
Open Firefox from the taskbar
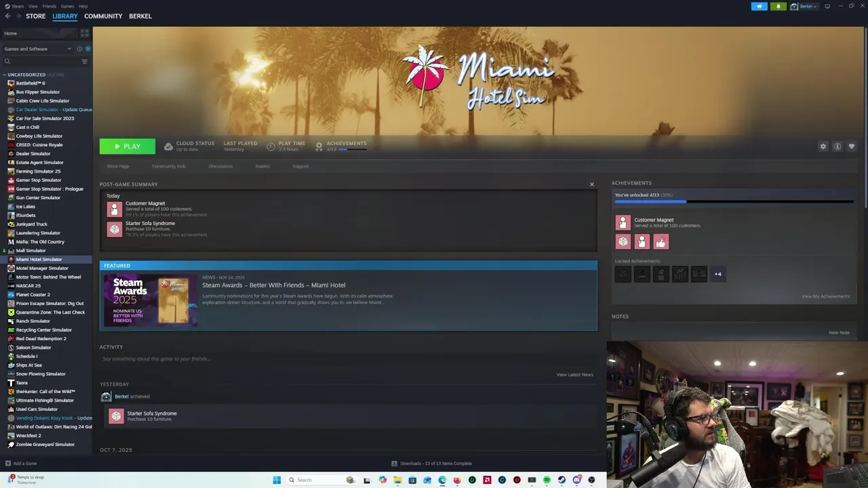pyautogui.click(x=457, y=480)
